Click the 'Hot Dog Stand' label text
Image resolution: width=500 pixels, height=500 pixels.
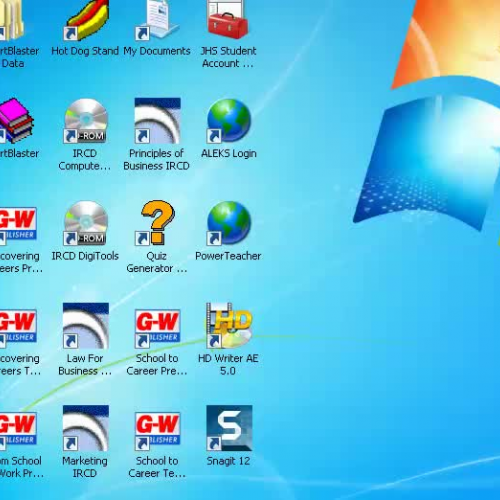click(85, 51)
